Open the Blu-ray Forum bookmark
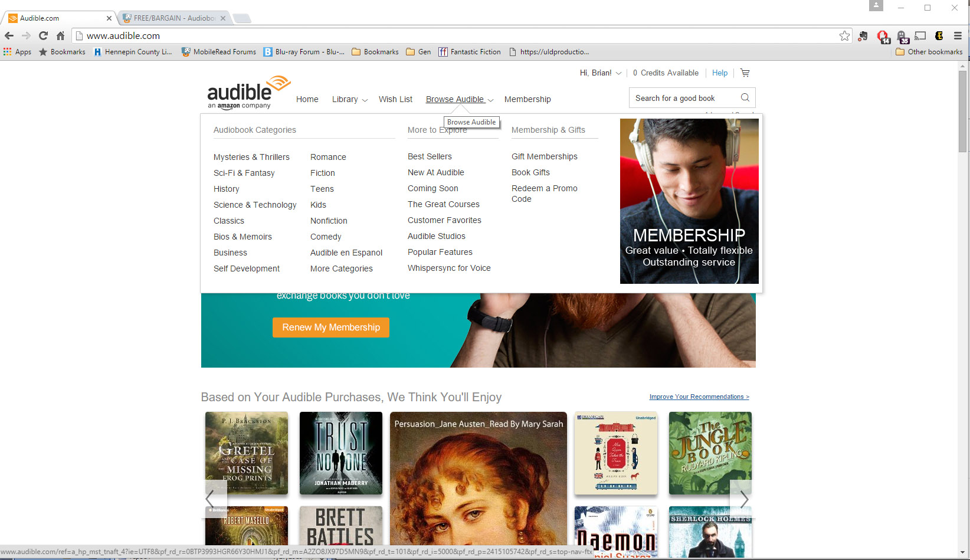This screenshot has height=560, width=970. [304, 52]
